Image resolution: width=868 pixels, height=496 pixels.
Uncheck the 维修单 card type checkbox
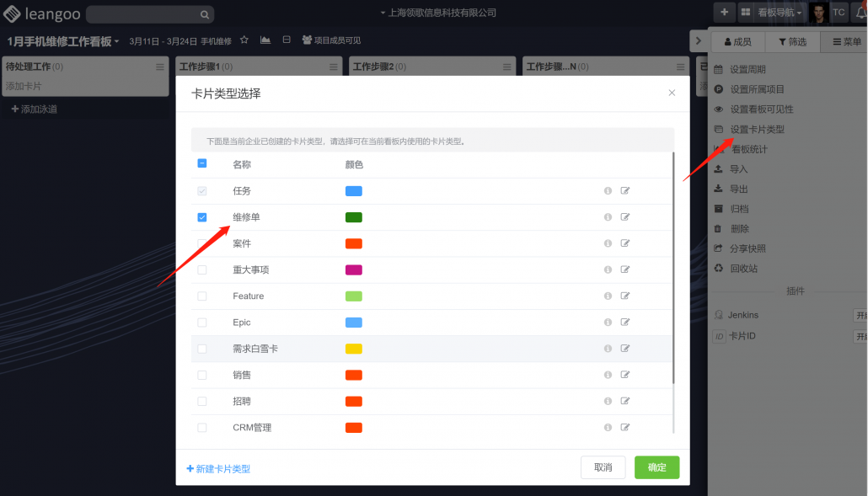[x=201, y=216]
